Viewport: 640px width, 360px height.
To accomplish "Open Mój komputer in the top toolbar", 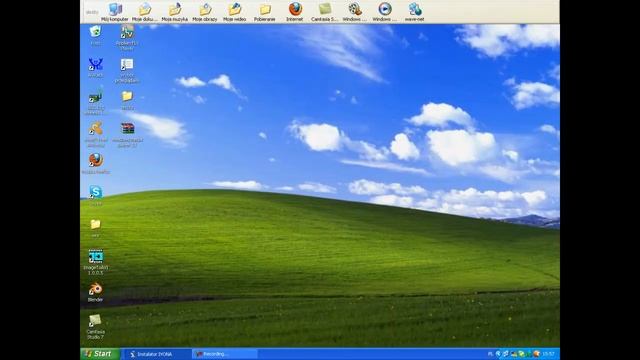I will tap(115, 12).
